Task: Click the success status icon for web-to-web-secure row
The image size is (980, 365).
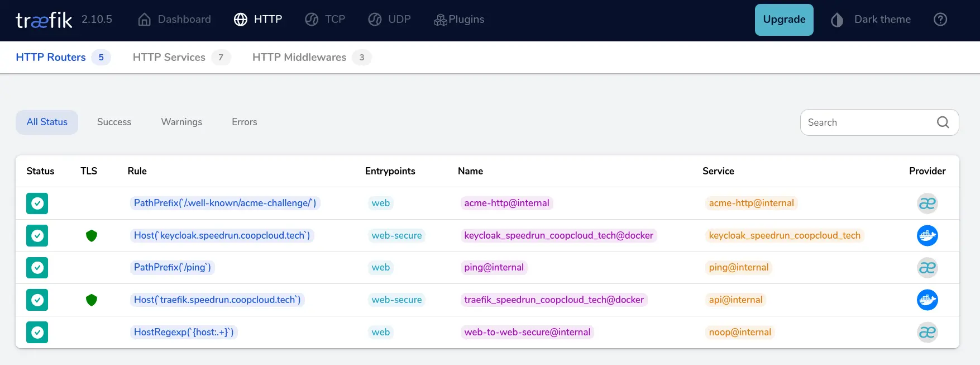Action: point(37,332)
